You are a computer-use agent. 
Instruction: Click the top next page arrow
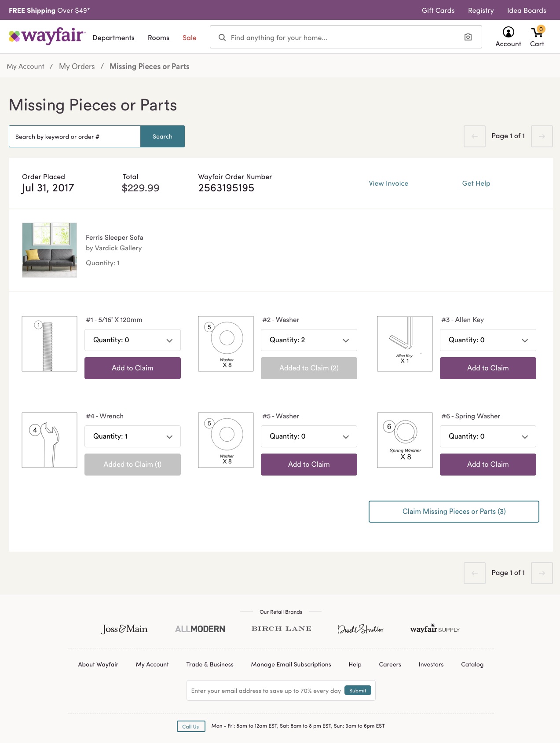pos(542,136)
